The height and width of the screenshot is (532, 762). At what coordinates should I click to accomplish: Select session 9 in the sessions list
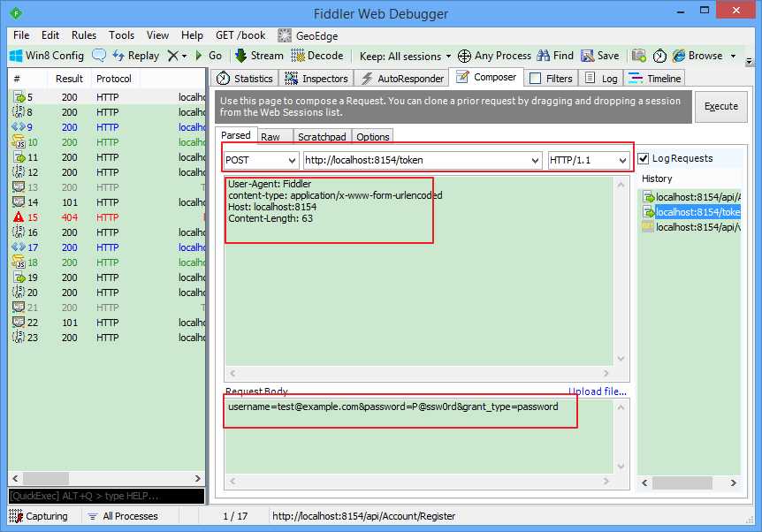pyautogui.click(x=107, y=126)
